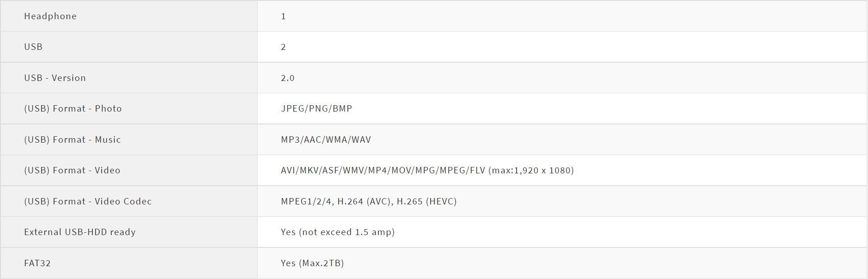Click the "USB - Version" label
Screen dimensions: 868x279
[x=55, y=78]
